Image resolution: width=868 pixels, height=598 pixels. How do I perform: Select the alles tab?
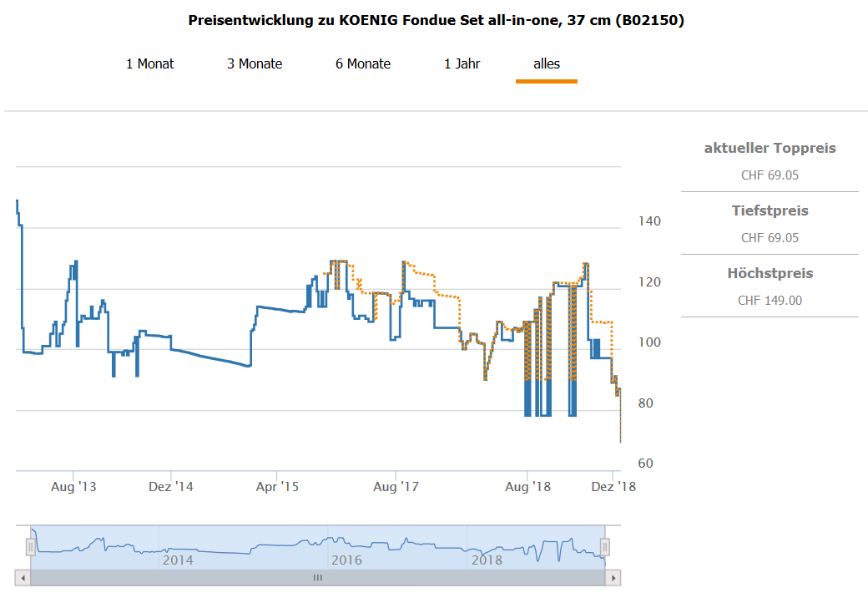tap(547, 64)
